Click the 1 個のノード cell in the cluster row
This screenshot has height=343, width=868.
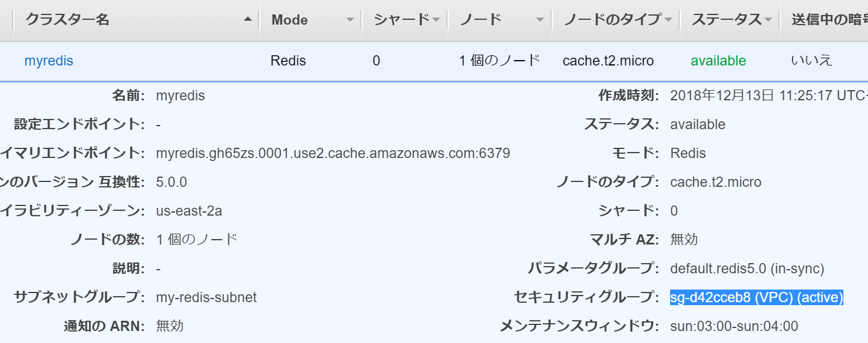pos(500,61)
